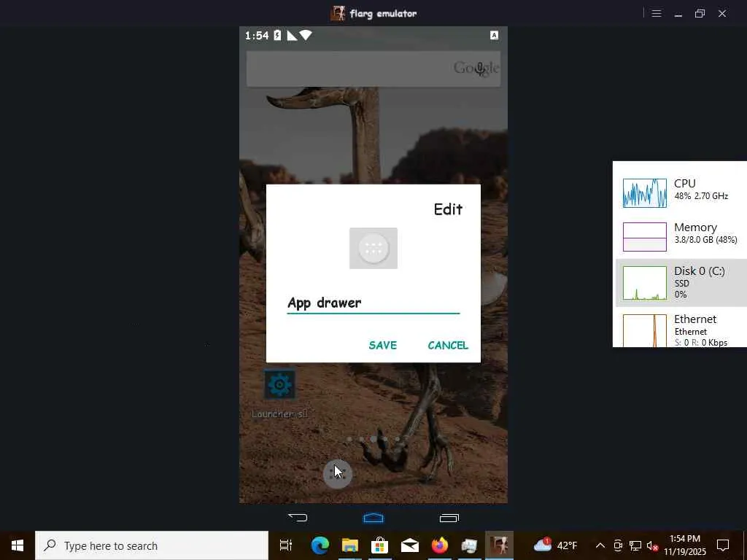747x560 pixels.
Task: Click the flarg emulator taskbar button
Action: click(499, 545)
